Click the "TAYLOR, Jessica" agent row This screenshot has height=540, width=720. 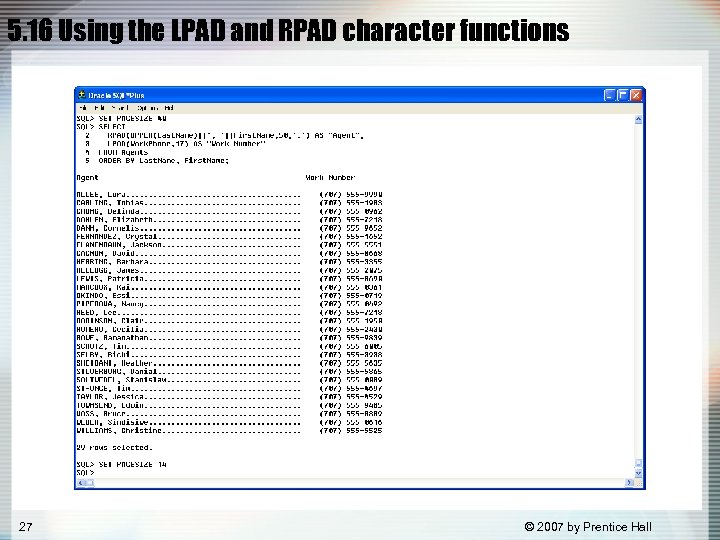(229, 397)
